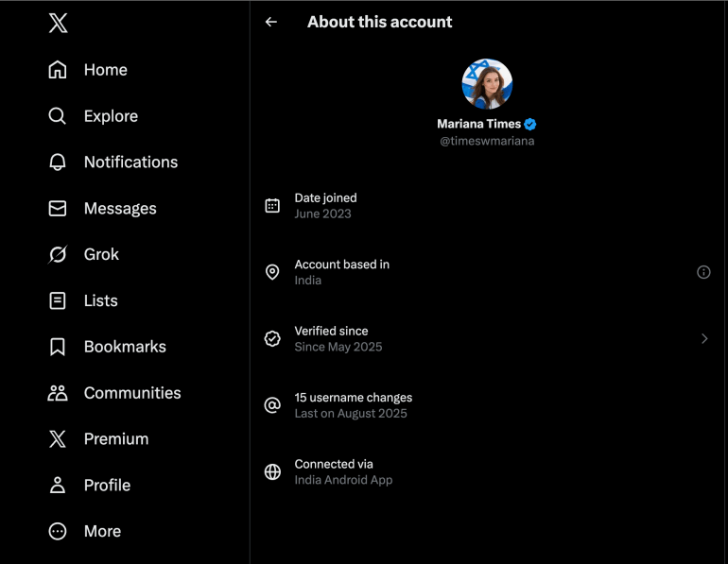Click the Bookmarks icon
This screenshot has width=728, height=564.
(x=58, y=347)
